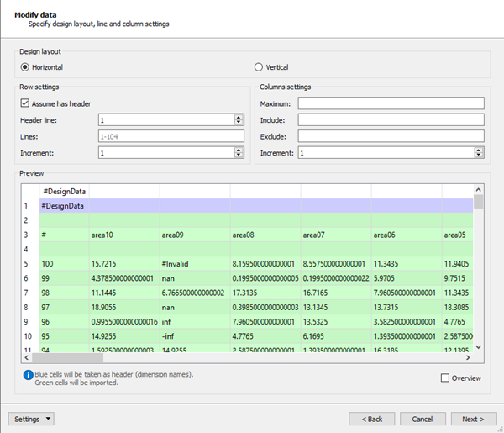Image resolution: width=504 pixels, height=433 pixels.
Task: Select the 13.7315 cell
Action: pyautogui.click(x=407, y=307)
